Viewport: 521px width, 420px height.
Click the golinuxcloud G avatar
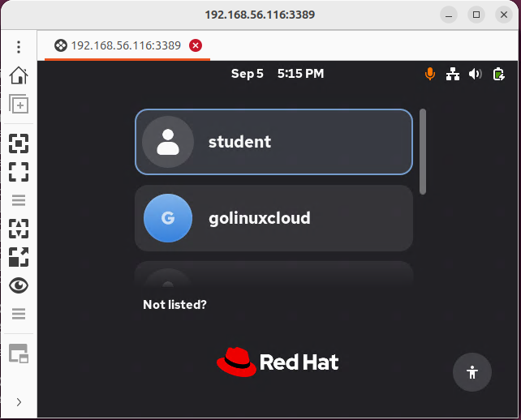pyautogui.click(x=168, y=218)
